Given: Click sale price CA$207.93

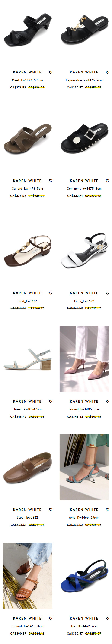Looking at the screenshot, I should [x=93, y=416].
